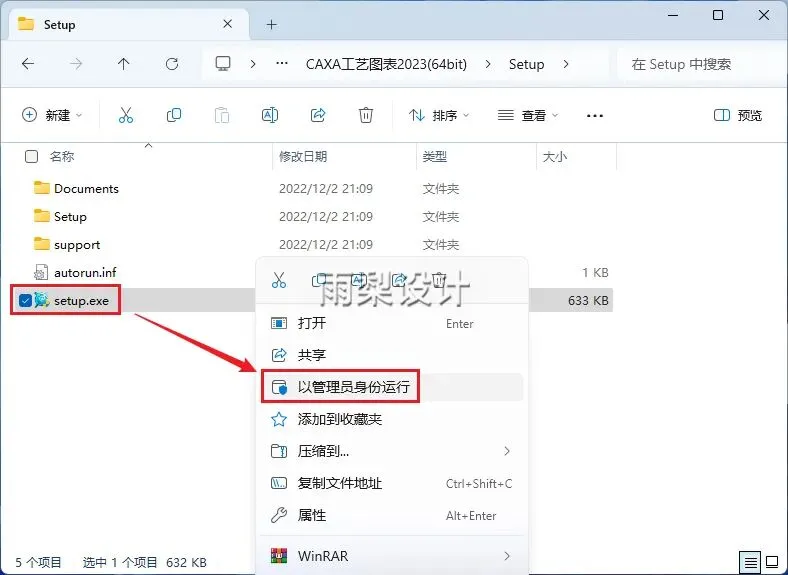The width and height of the screenshot is (788, 575).
Task: Click Copy icon in the context menu
Action: click(319, 280)
